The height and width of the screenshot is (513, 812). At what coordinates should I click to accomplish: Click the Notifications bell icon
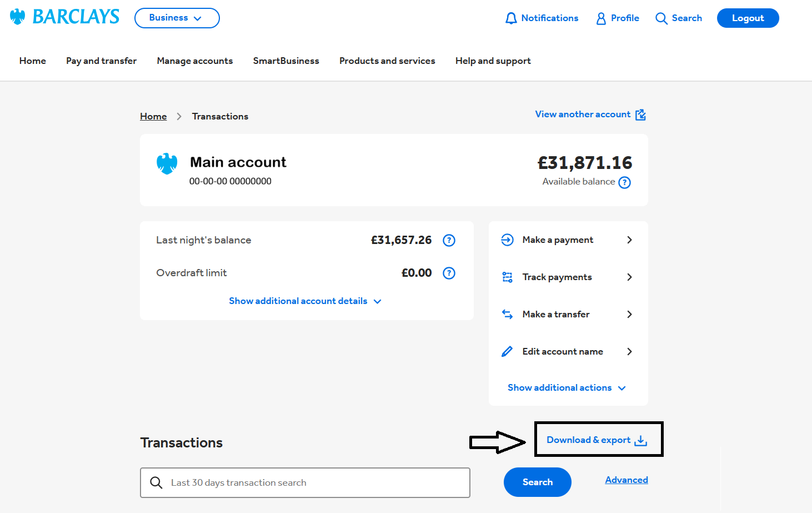click(511, 18)
